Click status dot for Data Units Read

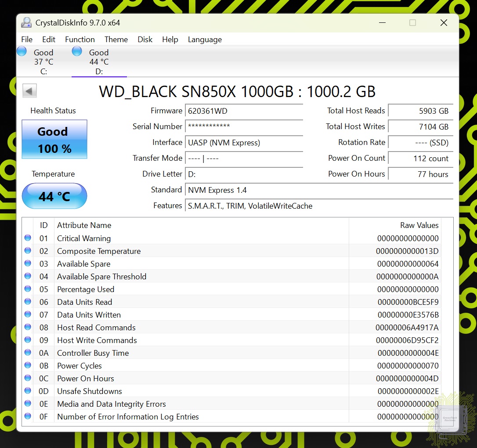[x=28, y=302]
